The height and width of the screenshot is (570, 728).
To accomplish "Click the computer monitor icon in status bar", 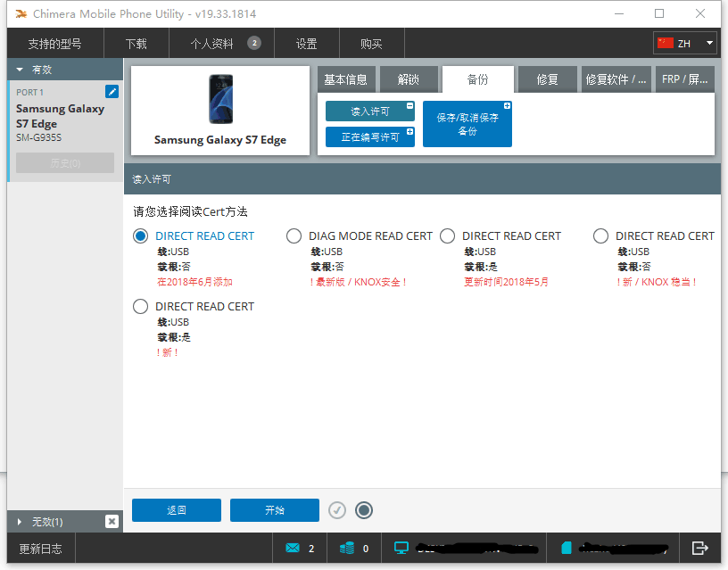I will coord(401,549).
